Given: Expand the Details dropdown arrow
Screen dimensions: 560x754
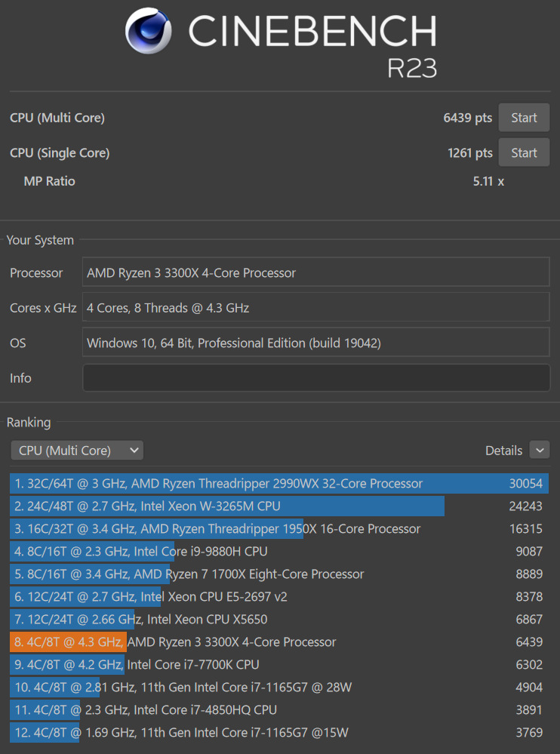Looking at the screenshot, I should click(x=540, y=451).
